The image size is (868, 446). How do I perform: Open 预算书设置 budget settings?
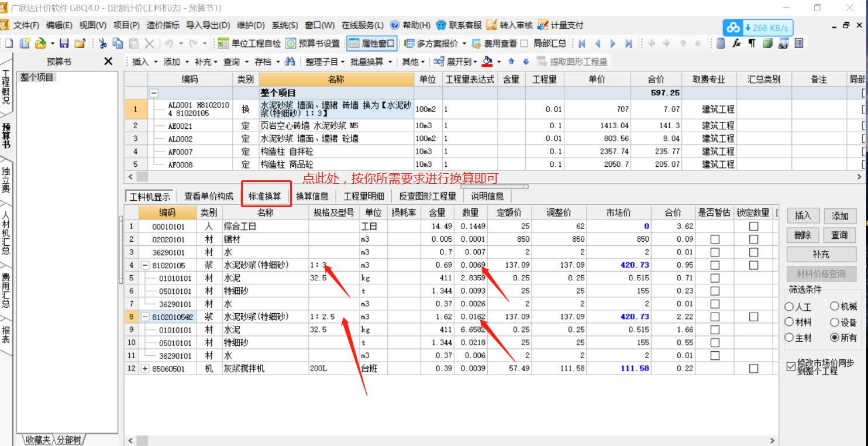pos(312,43)
